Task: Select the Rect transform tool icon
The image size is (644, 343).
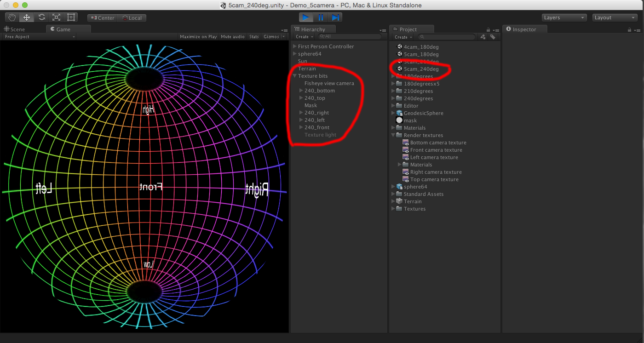Action: 71,17
